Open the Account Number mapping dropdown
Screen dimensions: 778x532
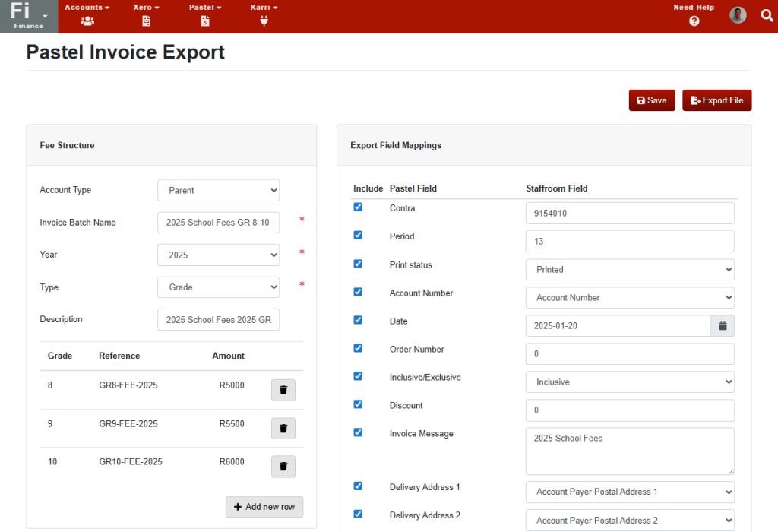(630, 298)
